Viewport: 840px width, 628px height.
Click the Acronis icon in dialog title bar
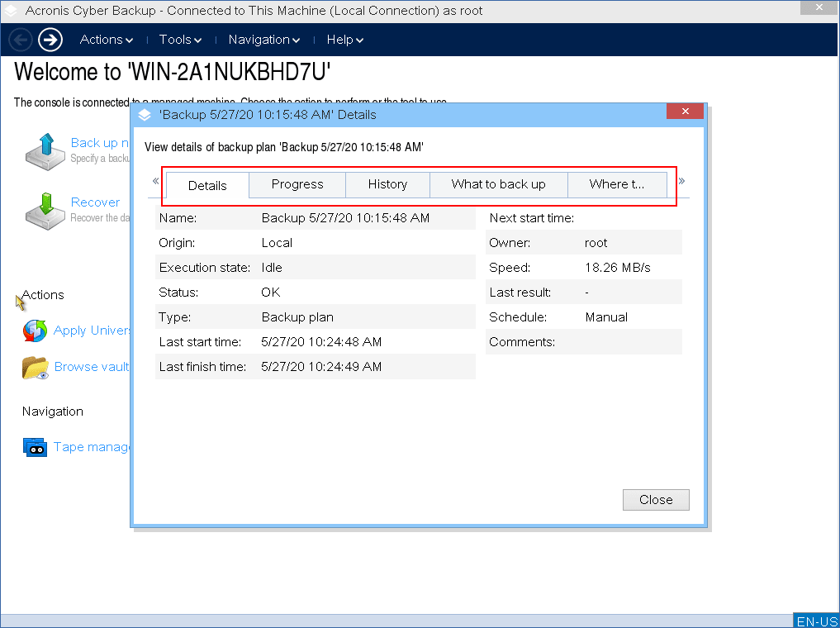click(x=145, y=115)
